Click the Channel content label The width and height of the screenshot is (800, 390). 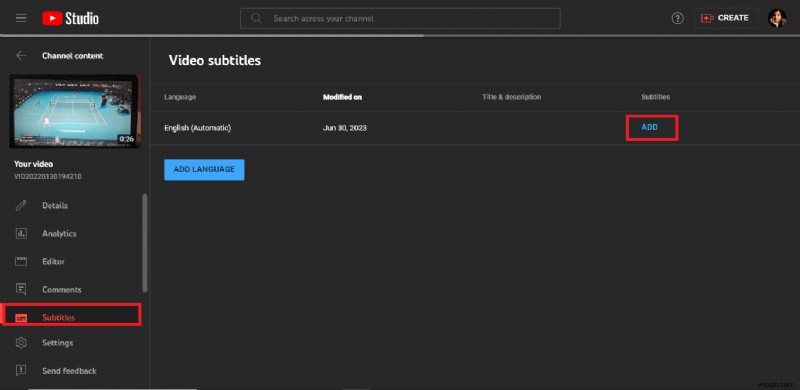[x=72, y=56]
